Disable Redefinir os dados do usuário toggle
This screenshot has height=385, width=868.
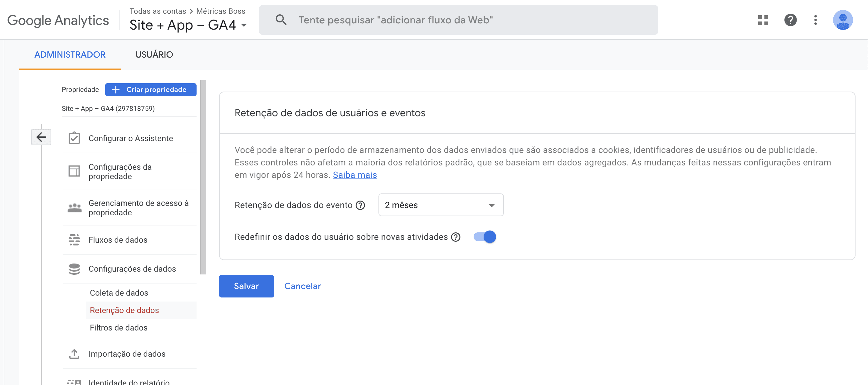[x=484, y=237]
